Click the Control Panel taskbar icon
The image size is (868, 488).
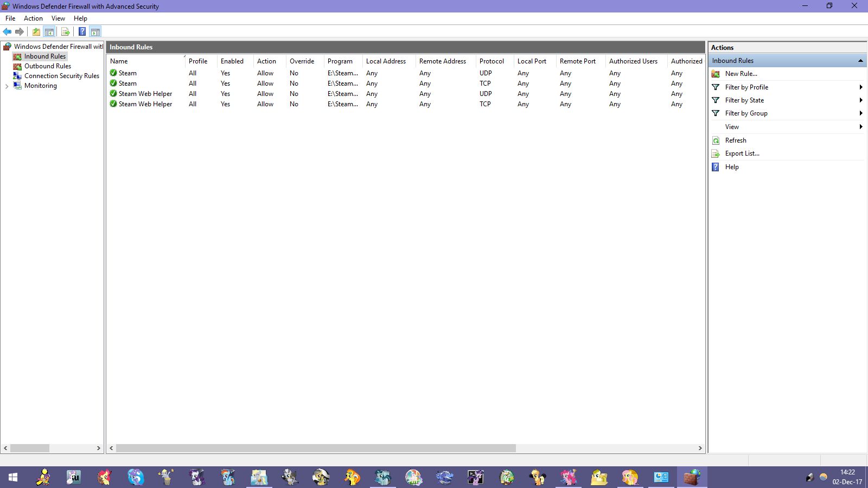pos(661,477)
